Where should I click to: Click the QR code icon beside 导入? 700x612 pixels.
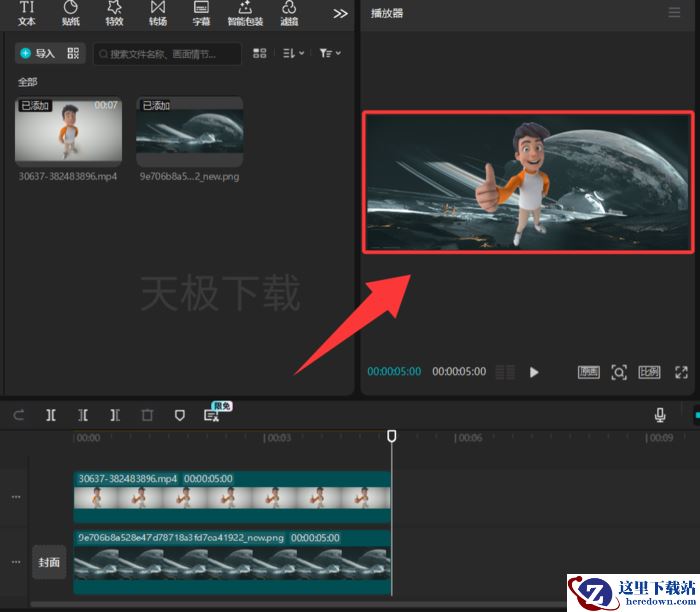73,54
